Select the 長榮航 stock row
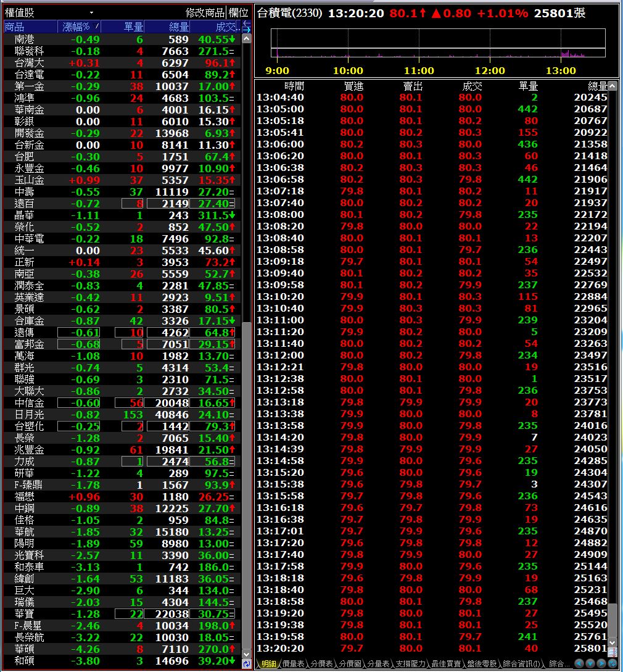The width and height of the screenshot is (623, 672). pos(122,637)
